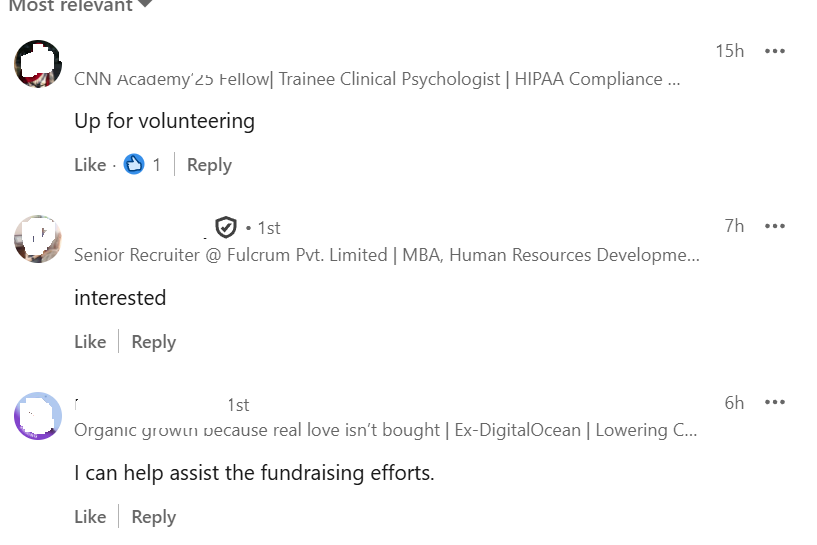Screen dimensions: 817x545
Task: Open three-dot menu on 7h comment
Action: pyautogui.click(x=774, y=226)
